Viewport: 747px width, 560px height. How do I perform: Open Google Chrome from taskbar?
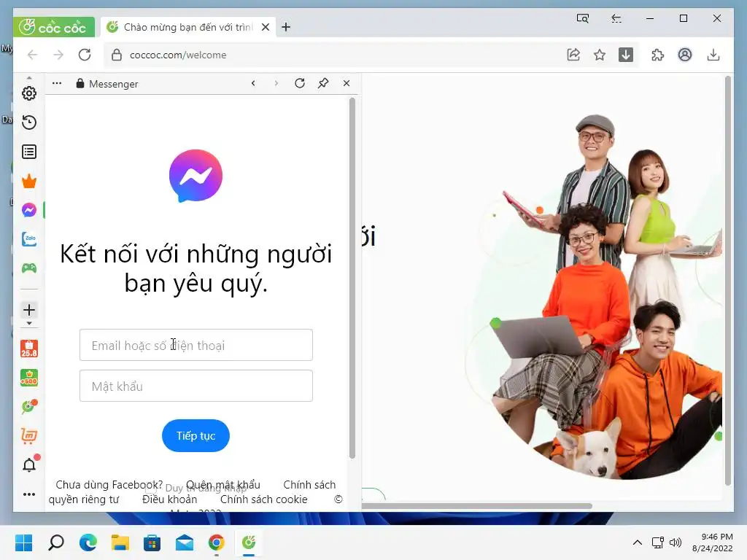click(x=216, y=542)
